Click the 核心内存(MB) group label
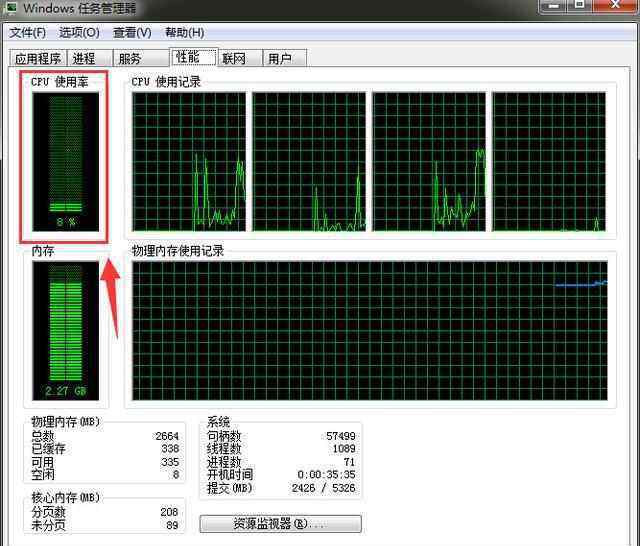Screen dimensions: 640x546 [x=66, y=498]
